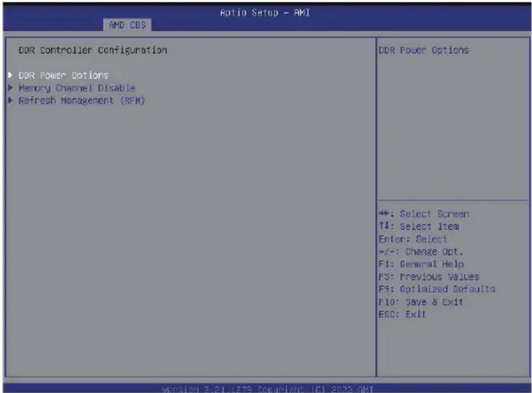
Task: Click the arrow beside DDR Power Options
Action: coord(10,75)
